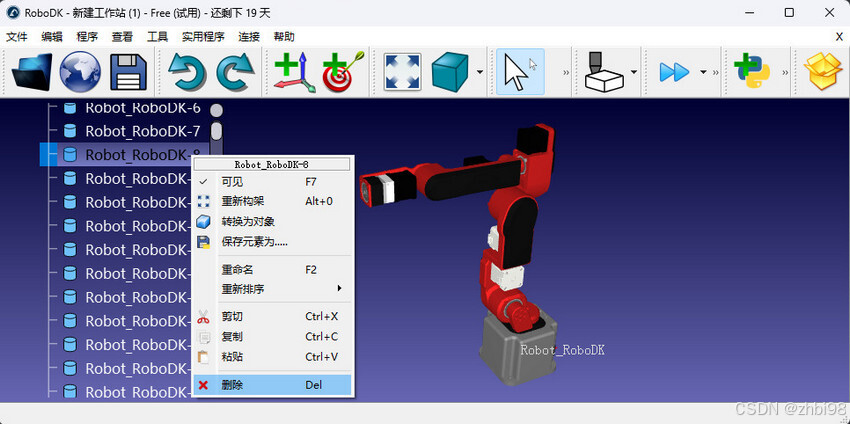Image resolution: width=850 pixels, height=424 pixels.
Task: Select Robot_RoboDK-6 in the tree
Action: click(x=143, y=108)
